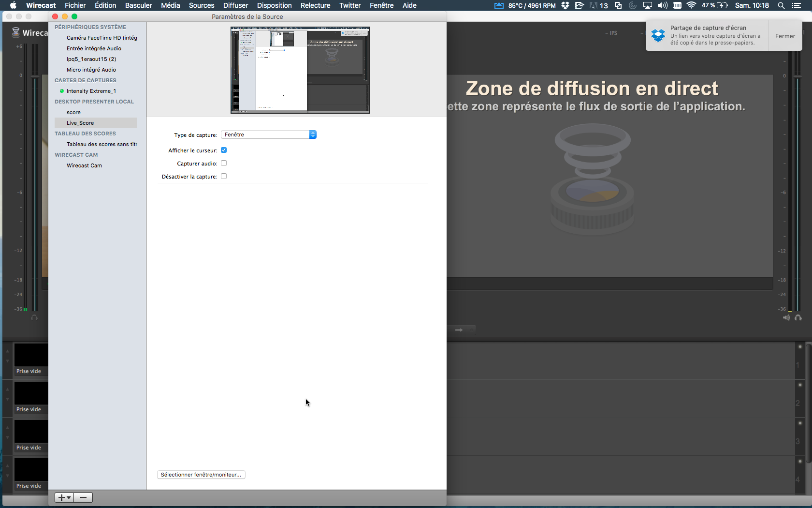Check the Désactiver la capture box
The image size is (812, 508).
224,176
